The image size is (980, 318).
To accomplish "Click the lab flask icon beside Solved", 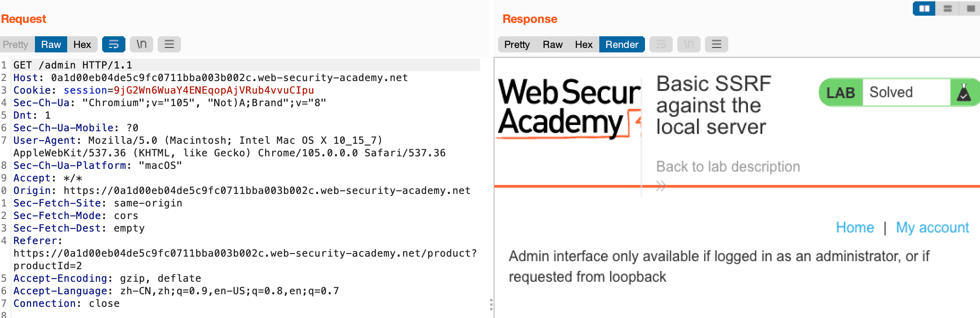I will [x=964, y=93].
